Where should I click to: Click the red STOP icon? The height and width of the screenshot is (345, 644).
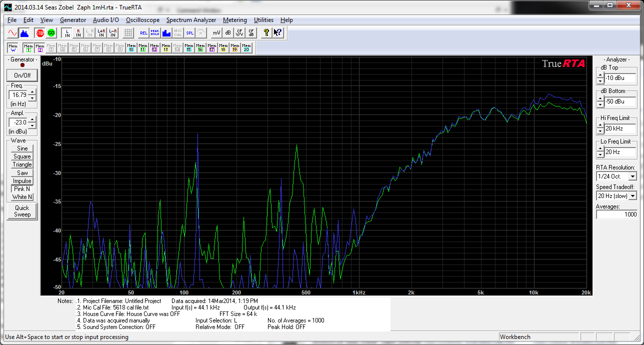[40, 33]
